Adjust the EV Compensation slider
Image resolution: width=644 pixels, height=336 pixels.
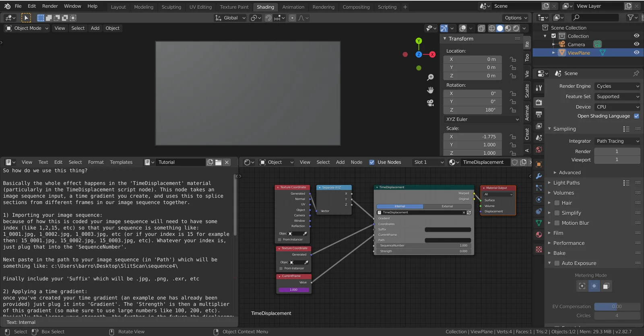coord(617,307)
